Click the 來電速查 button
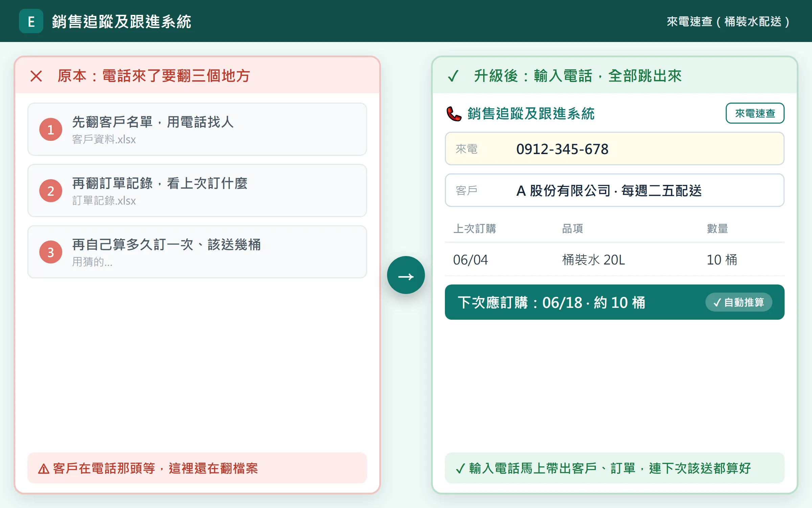 pos(755,113)
